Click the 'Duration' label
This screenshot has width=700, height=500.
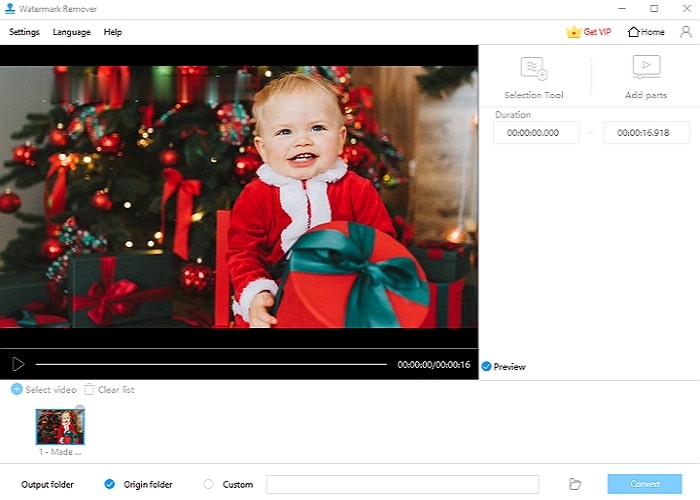pyautogui.click(x=512, y=115)
